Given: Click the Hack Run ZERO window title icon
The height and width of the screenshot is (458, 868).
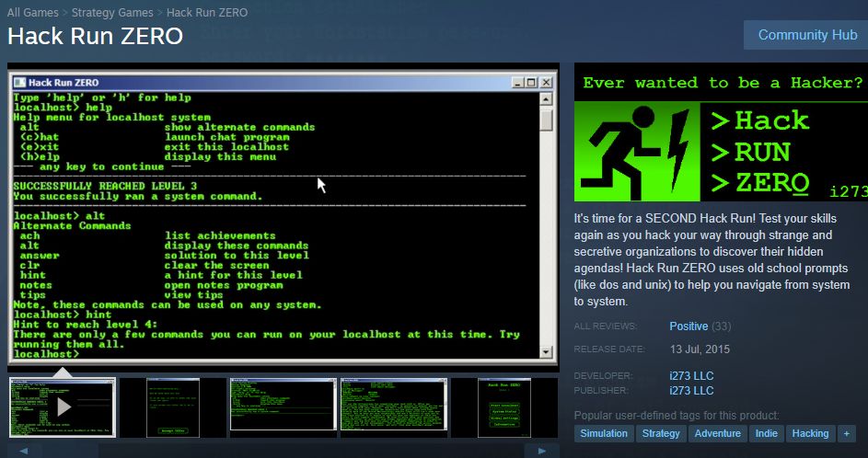Looking at the screenshot, I should (19, 83).
